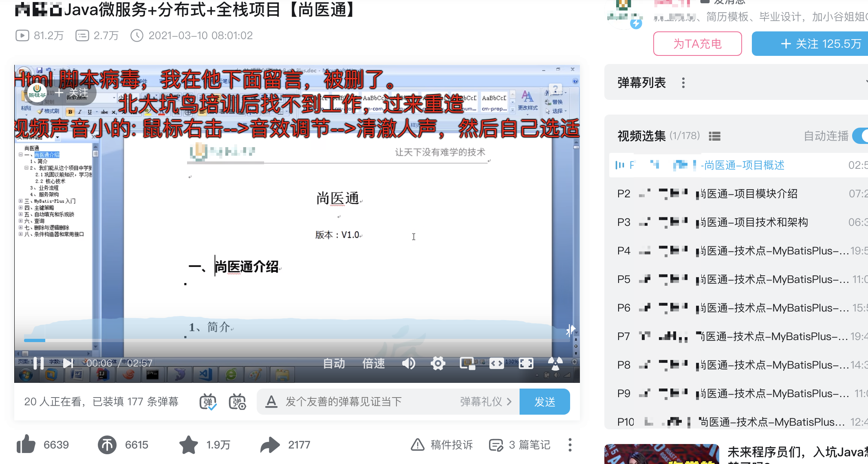Favorite the video with the star icon
Screen dimensions: 868x464
188,444
